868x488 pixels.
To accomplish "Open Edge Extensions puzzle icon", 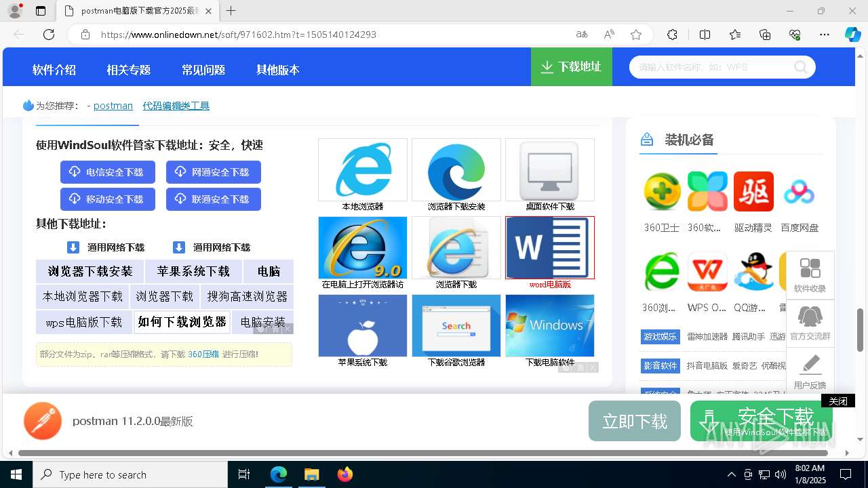I will 672,35.
